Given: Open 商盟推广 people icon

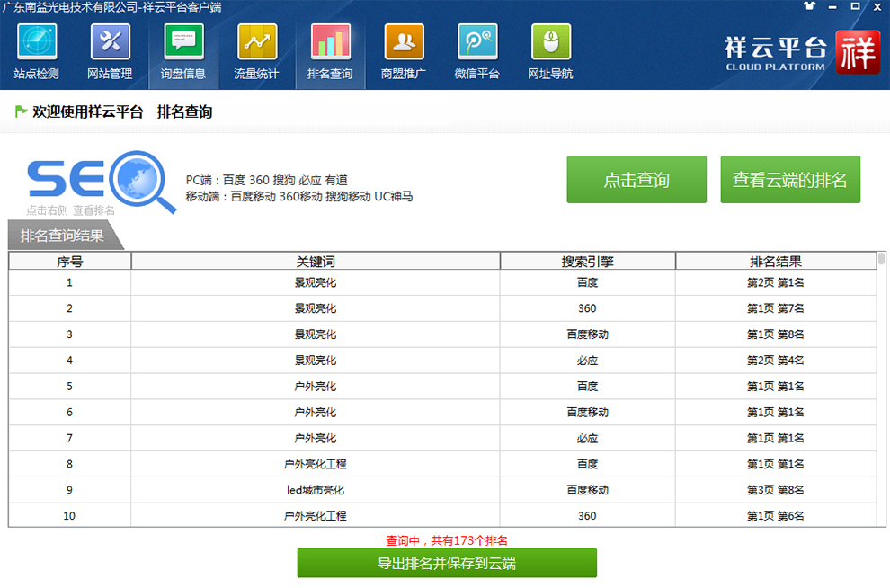Looking at the screenshot, I should 404,42.
